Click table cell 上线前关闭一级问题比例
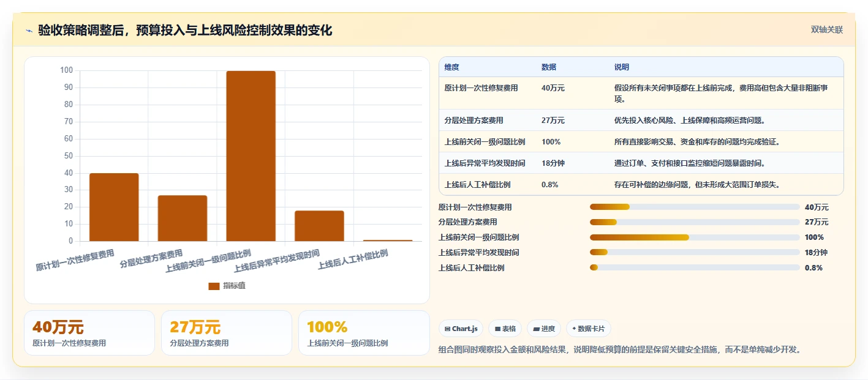 pos(485,142)
